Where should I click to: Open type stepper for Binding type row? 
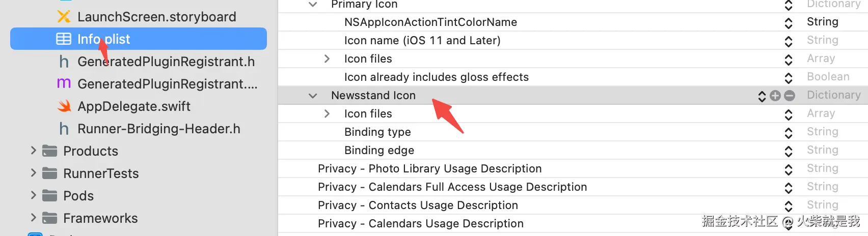789,133
